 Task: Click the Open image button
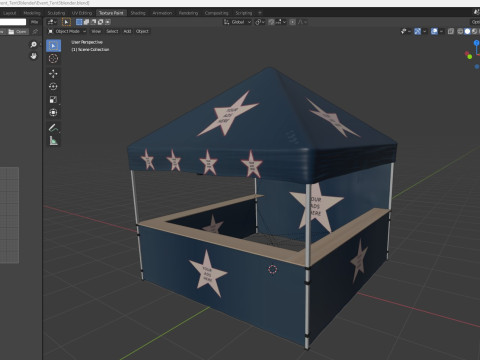point(18,32)
